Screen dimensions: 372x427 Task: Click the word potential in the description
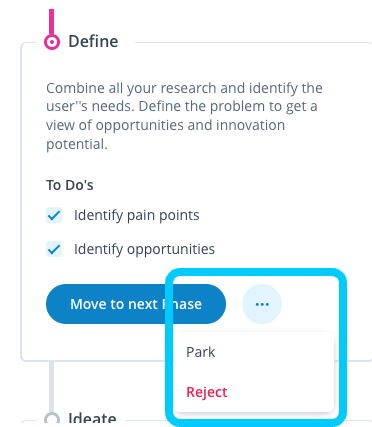(x=75, y=144)
